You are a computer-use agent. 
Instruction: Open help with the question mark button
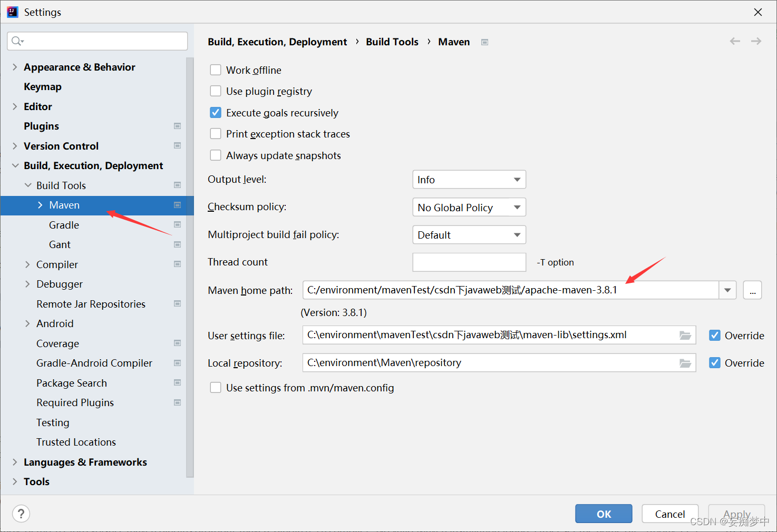(x=21, y=514)
